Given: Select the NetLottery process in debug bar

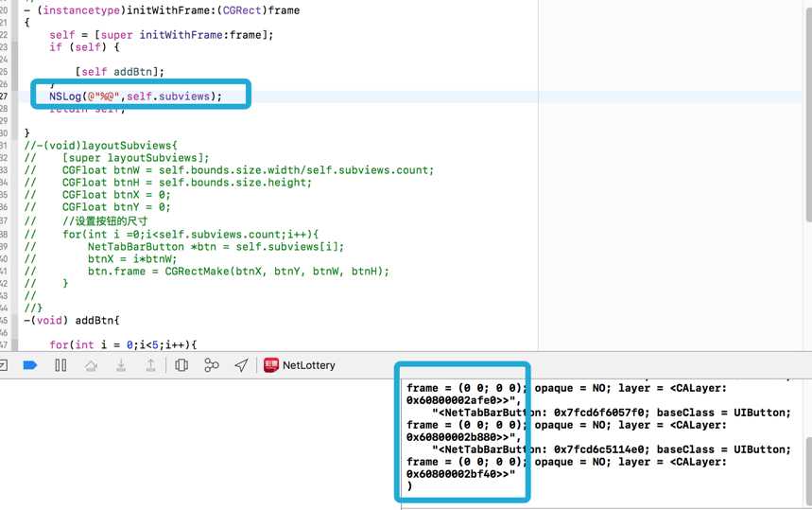Looking at the screenshot, I should [300, 365].
